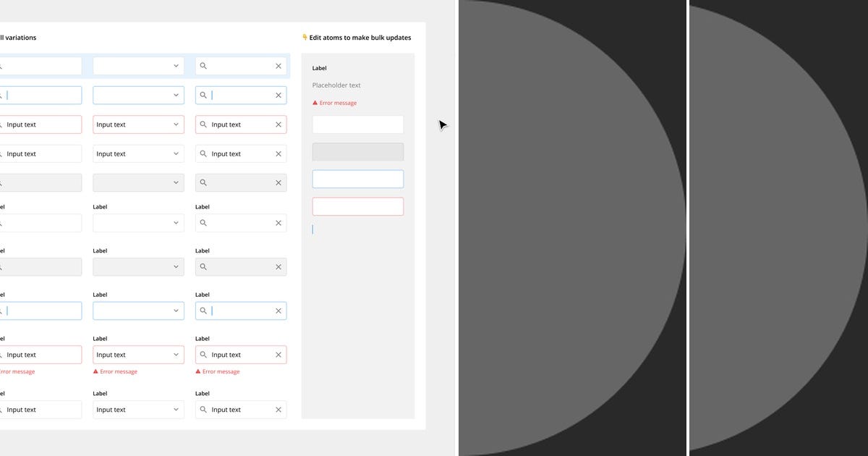Click the chevron of the unlabeled disabled dropdown
Image resolution: width=868 pixels, height=456 pixels.
pyautogui.click(x=176, y=183)
